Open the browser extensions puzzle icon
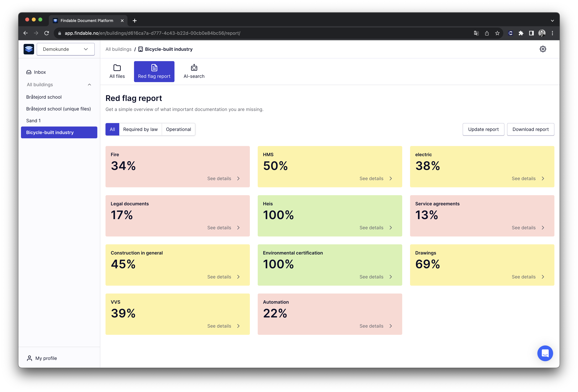 [521, 33]
